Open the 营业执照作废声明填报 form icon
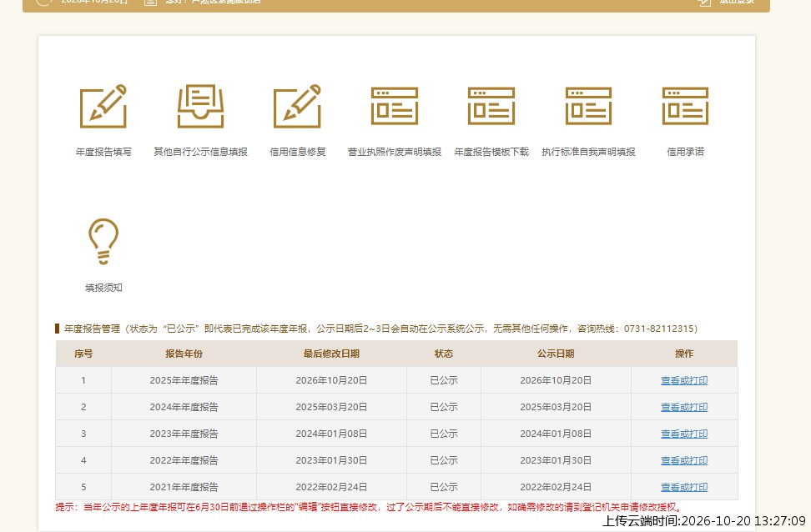Viewport: 811px width, 532px height. (394, 106)
